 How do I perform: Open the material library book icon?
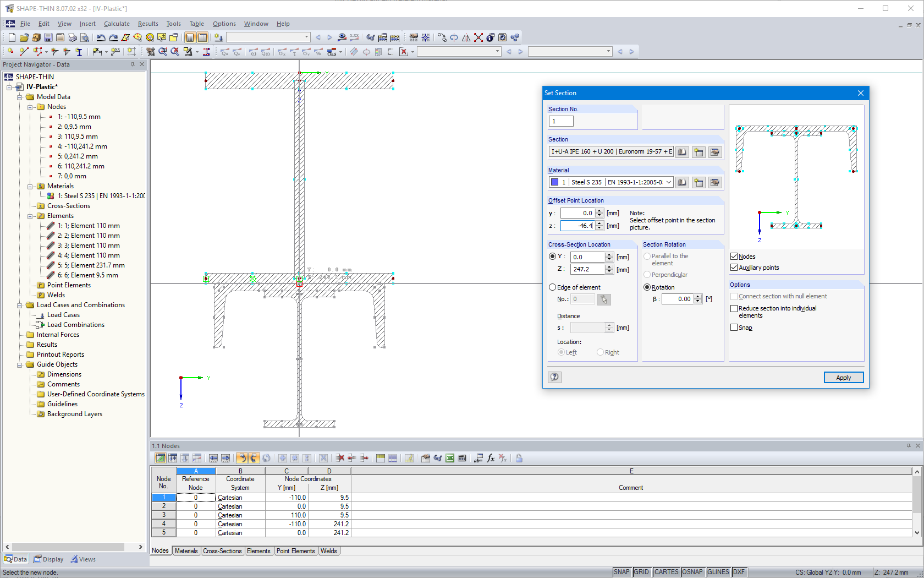(682, 182)
